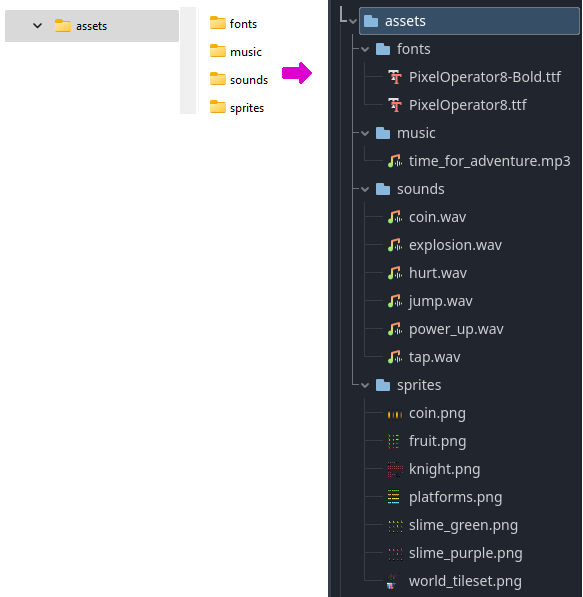Select jump.wav in the file tree
This screenshot has width=583, height=597.
(x=441, y=301)
